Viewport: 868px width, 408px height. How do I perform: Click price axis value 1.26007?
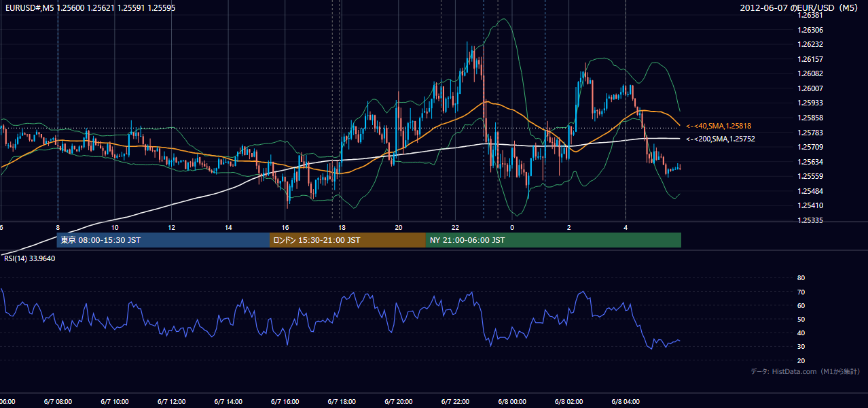811,88
